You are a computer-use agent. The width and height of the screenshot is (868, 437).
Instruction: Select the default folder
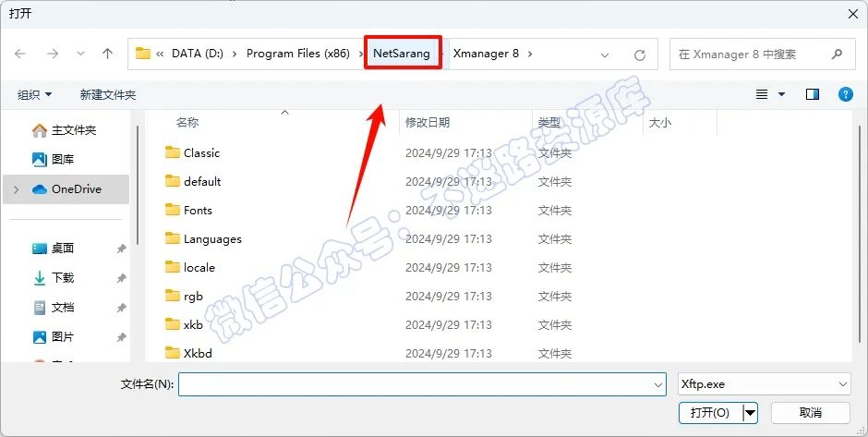point(202,182)
